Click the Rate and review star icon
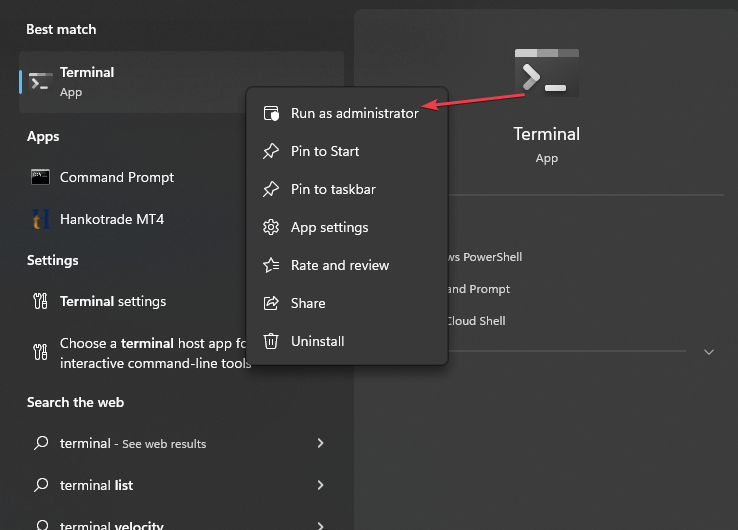 (x=271, y=265)
